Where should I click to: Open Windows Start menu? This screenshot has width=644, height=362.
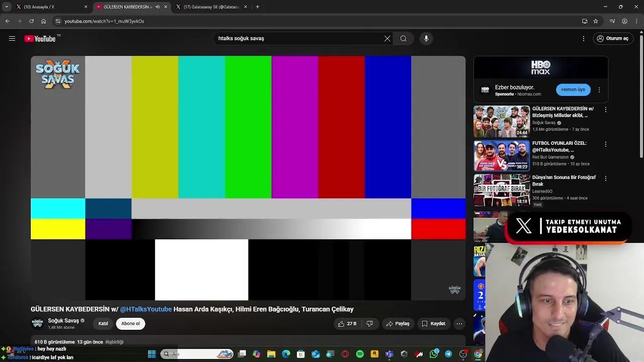point(151,354)
